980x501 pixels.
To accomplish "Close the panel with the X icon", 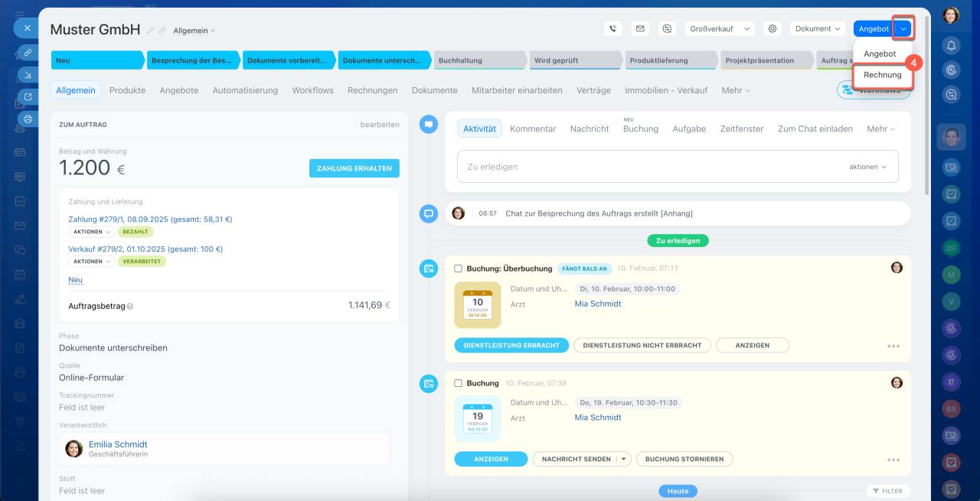I will pyautogui.click(x=27, y=28).
